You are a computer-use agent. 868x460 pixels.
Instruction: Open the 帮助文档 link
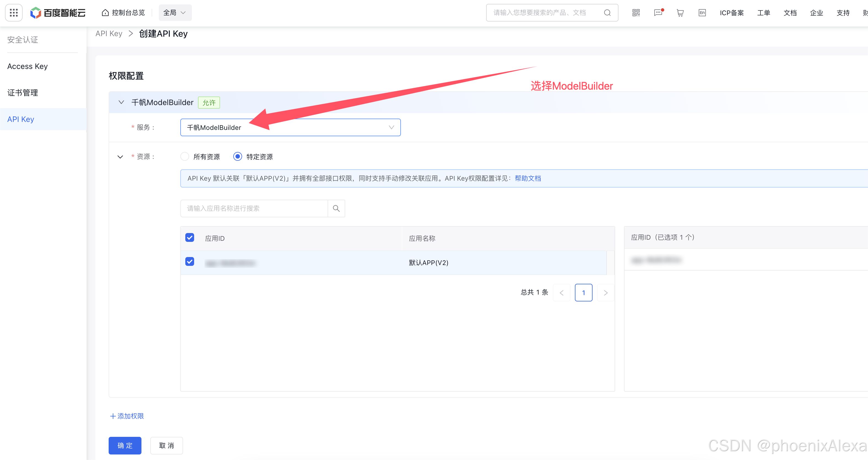[x=528, y=178]
